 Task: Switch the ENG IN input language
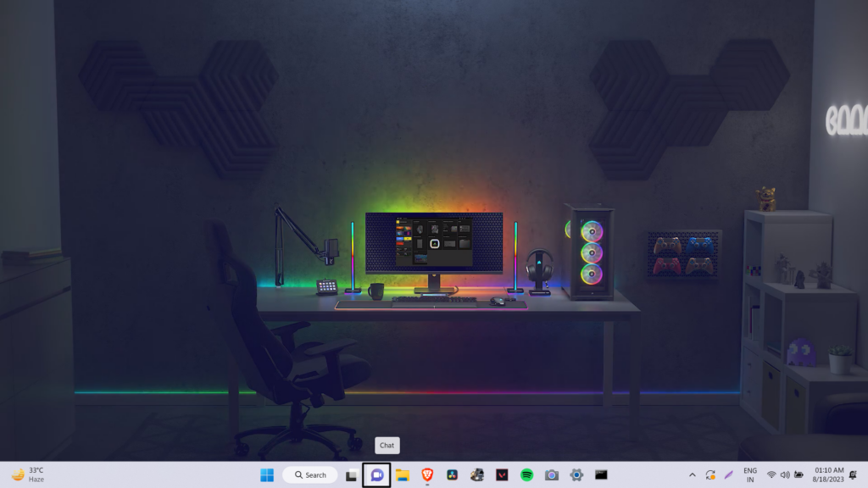(750, 474)
